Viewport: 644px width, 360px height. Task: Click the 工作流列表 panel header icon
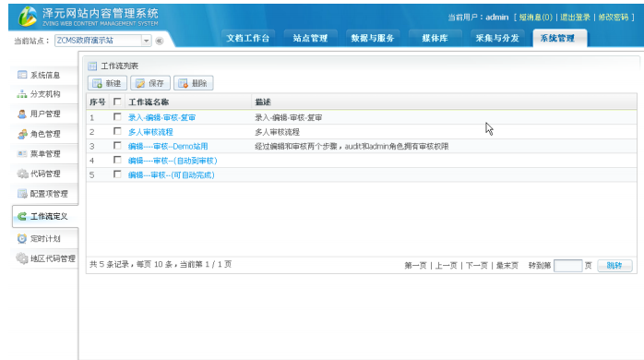92,66
